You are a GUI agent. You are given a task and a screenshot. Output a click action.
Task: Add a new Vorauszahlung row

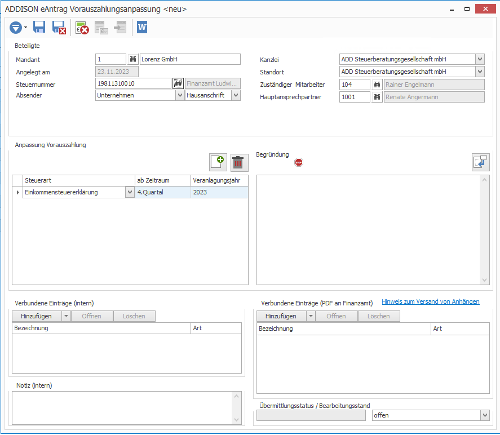(x=218, y=162)
